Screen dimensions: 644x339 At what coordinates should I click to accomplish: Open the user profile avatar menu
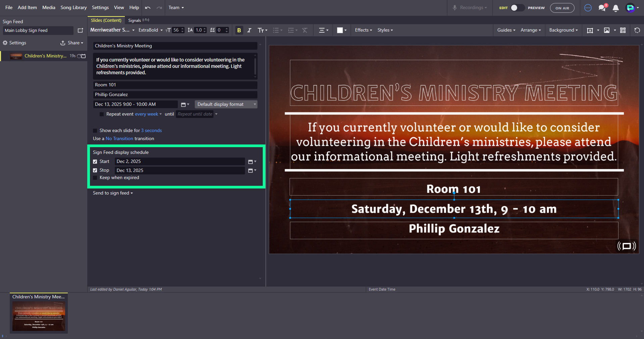pos(632,8)
